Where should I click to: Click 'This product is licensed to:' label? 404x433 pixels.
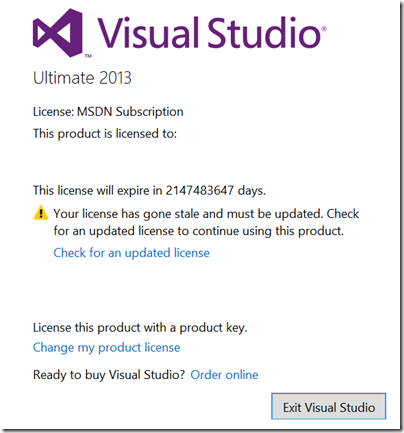pyautogui.click(x=105, y=134)
